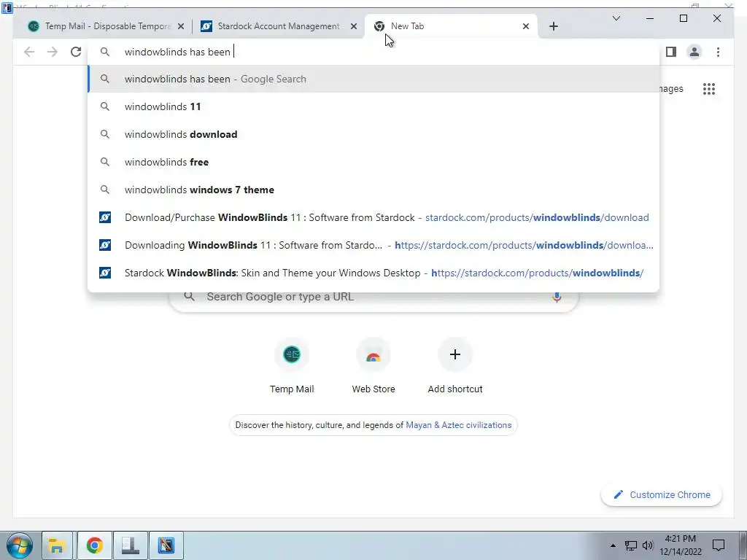Choose 'windowblinds windows 7 theme' suggestion
The image size is (747, 560).
[373, 190]
